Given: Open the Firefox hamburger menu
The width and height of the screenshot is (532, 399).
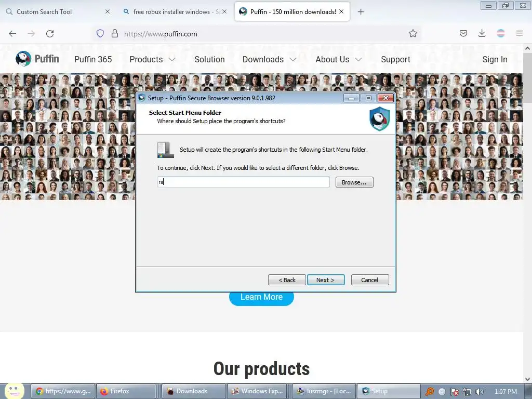Looking at the screenshot, I should (520, 33).
